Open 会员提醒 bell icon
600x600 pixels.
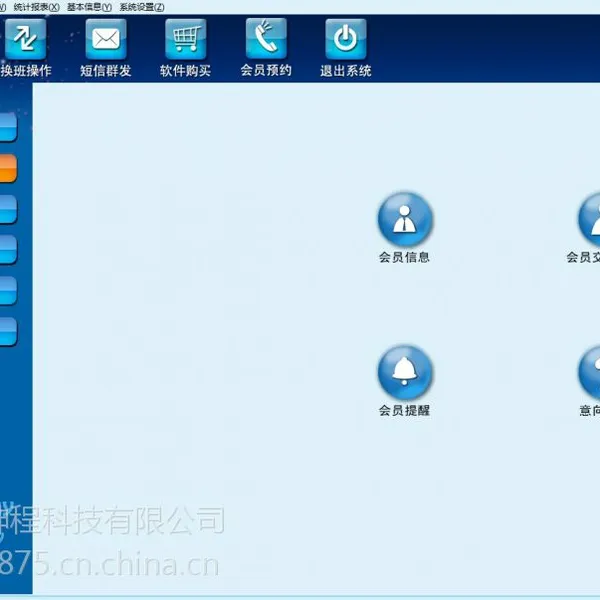(405, 372)
